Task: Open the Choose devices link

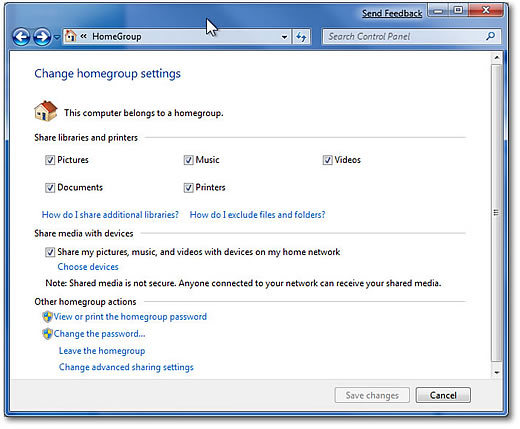Action: [x=88, y=267]
